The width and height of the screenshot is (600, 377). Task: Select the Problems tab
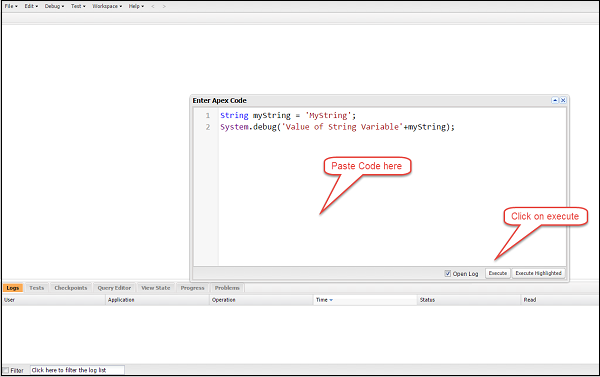pyautogui.click(x=227, y=288)
